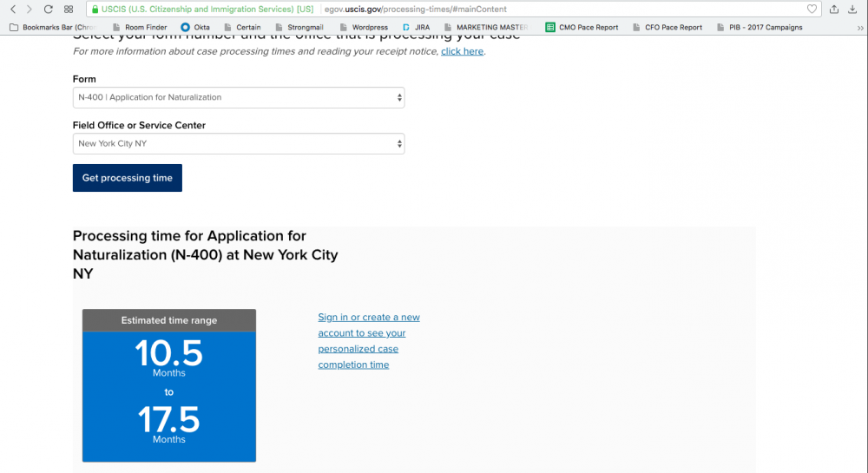Follow the 'click here' link
Viewport: 868px width, 473px height.
pos(462,52)
